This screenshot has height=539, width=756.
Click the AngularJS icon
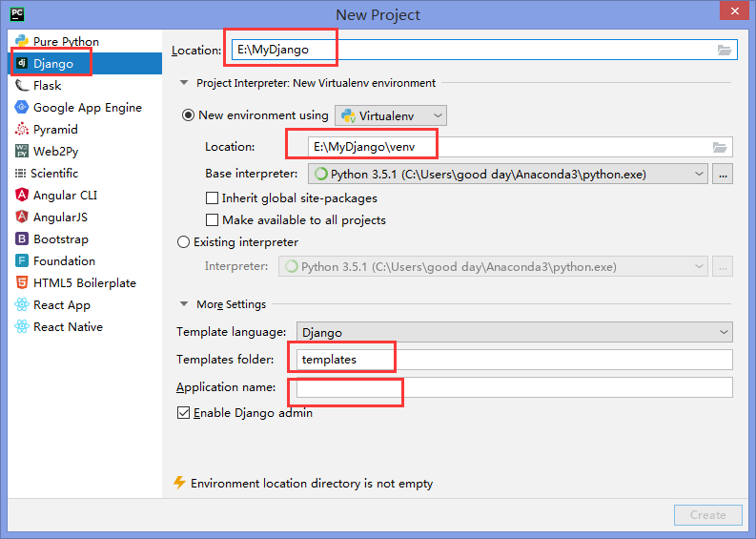[22, 217]
